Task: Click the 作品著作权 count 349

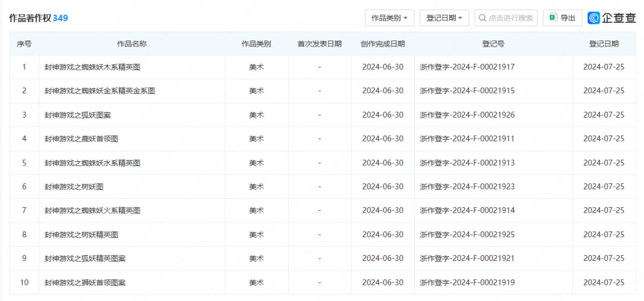Action: [x=60, y=18]
